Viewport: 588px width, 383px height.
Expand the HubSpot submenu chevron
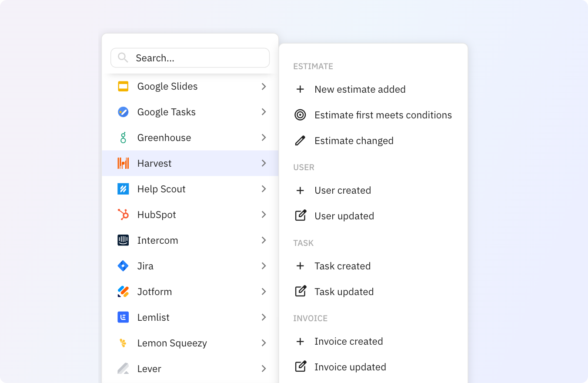tap(264, 215)
